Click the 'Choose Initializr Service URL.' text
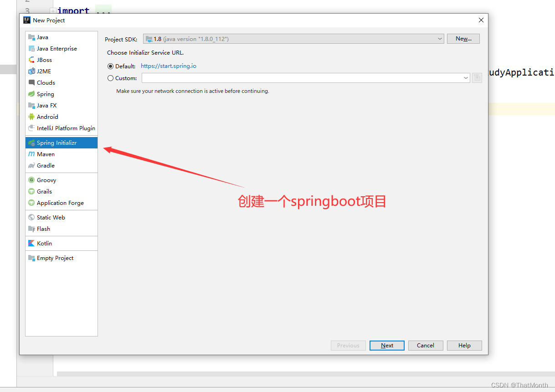 pyautogui.click(x=145, y=53)
